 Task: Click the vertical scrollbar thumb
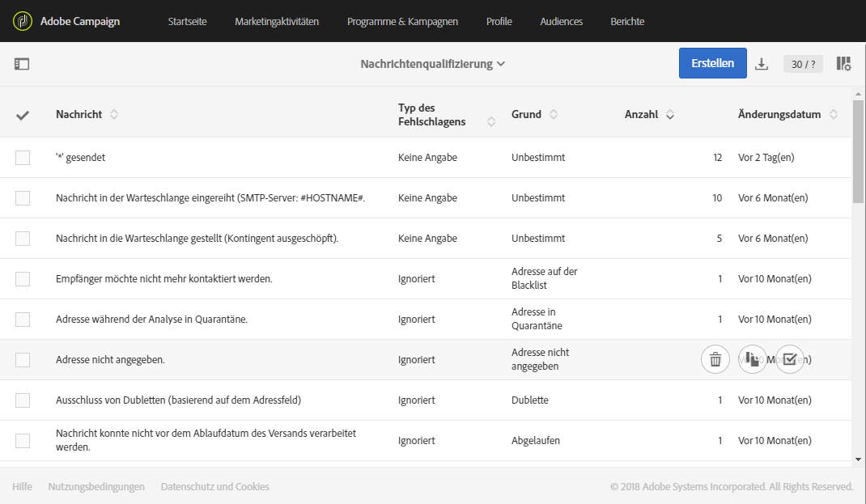coord(858,154)
